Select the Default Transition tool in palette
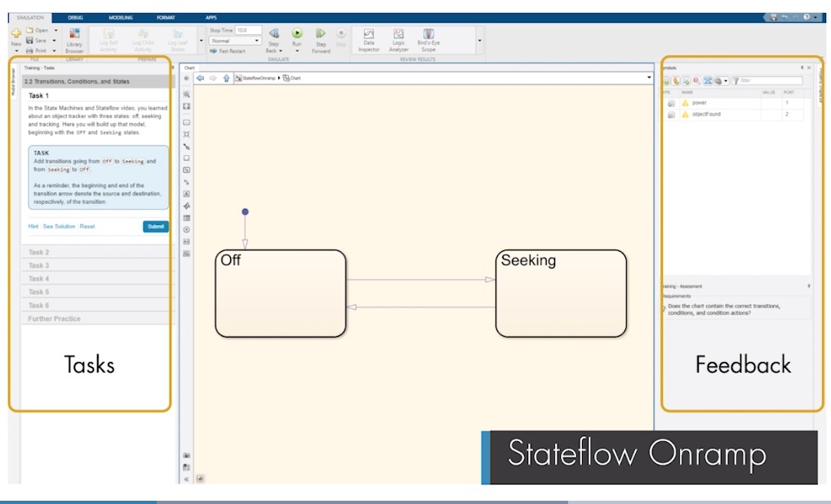Viewport: 831px width, 504px height. (187, 147)
